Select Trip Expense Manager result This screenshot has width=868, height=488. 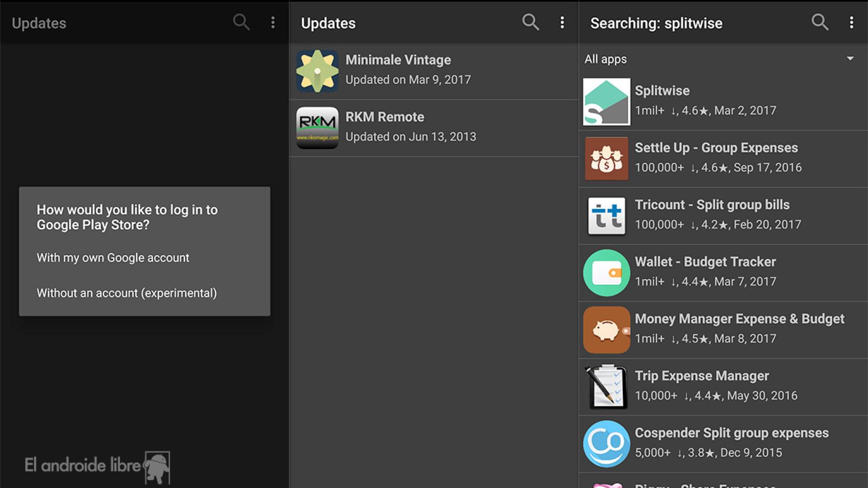pos(723,386)
